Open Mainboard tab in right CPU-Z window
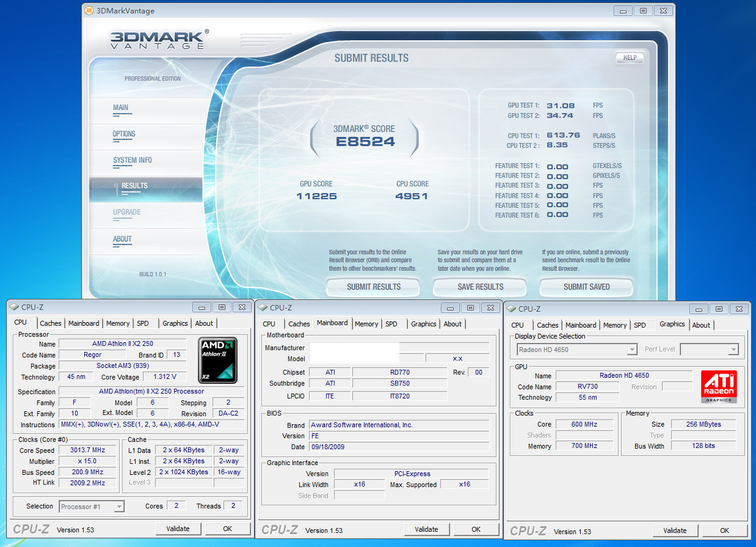Image resolution: width=756 pixels, height=547 pixels. coord(581,325)
